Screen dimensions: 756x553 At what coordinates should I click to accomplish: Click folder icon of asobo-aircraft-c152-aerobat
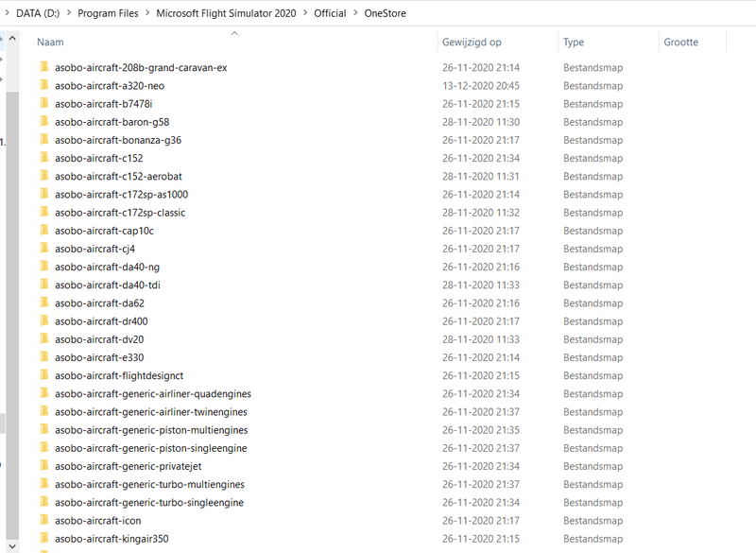tap(44, 176)
